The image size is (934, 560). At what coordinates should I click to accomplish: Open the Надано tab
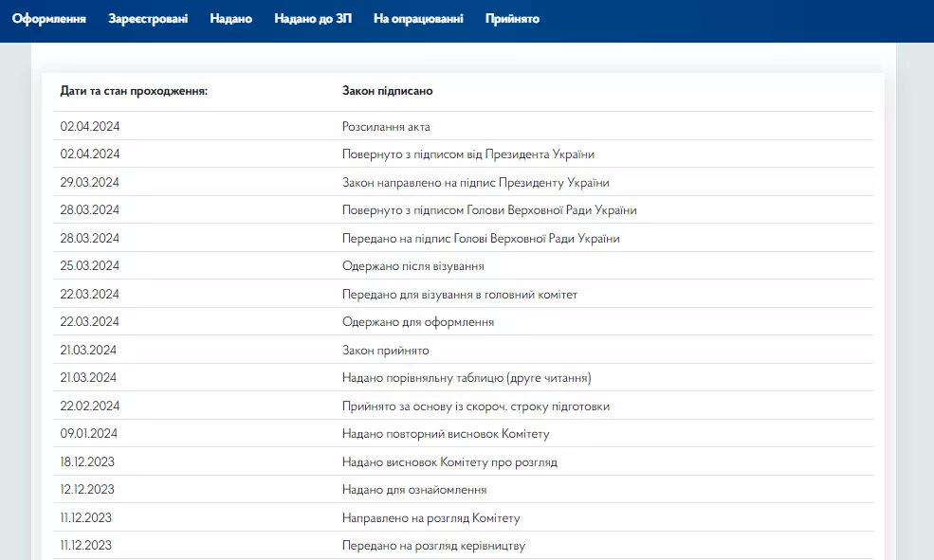[x=230, y=18]
